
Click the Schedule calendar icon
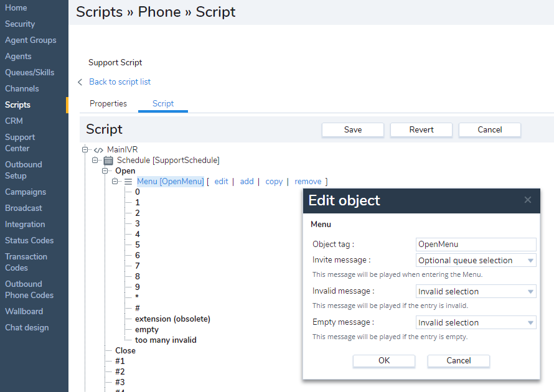[108, 161]
